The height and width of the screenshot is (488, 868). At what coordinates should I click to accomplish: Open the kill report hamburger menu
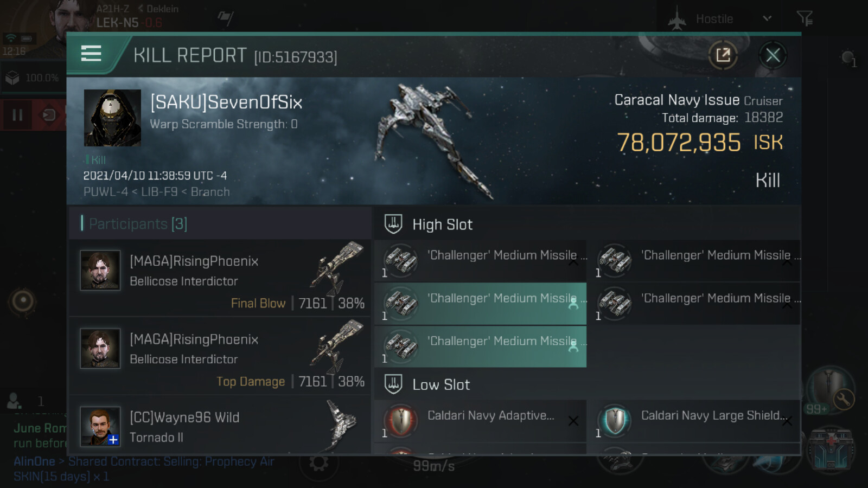tap(91, 54)
